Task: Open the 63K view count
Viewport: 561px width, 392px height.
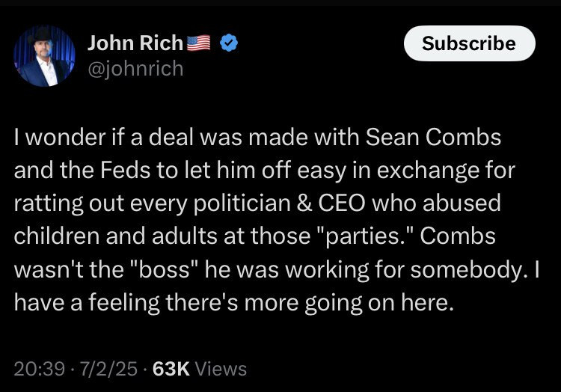Action: pos(170,368)
